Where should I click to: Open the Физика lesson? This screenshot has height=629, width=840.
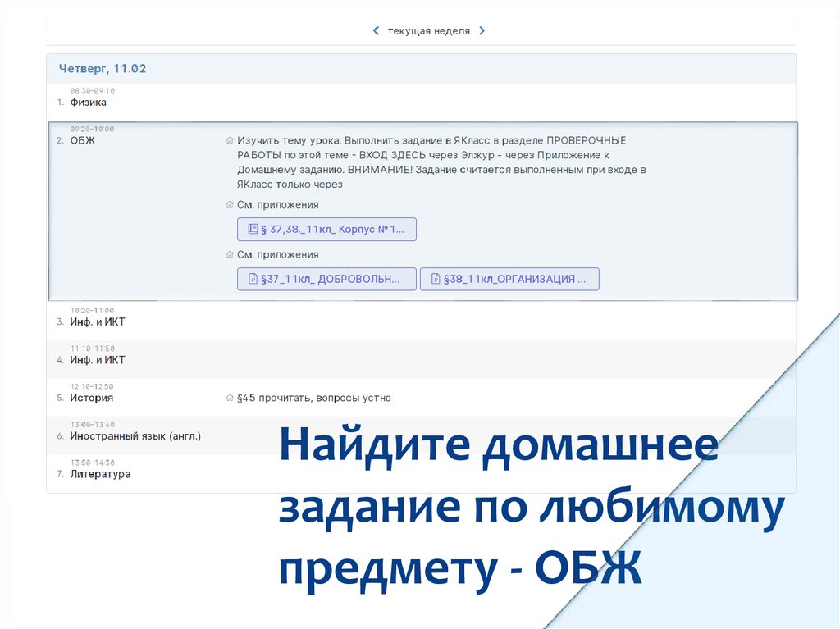click(x=88, y=103)
